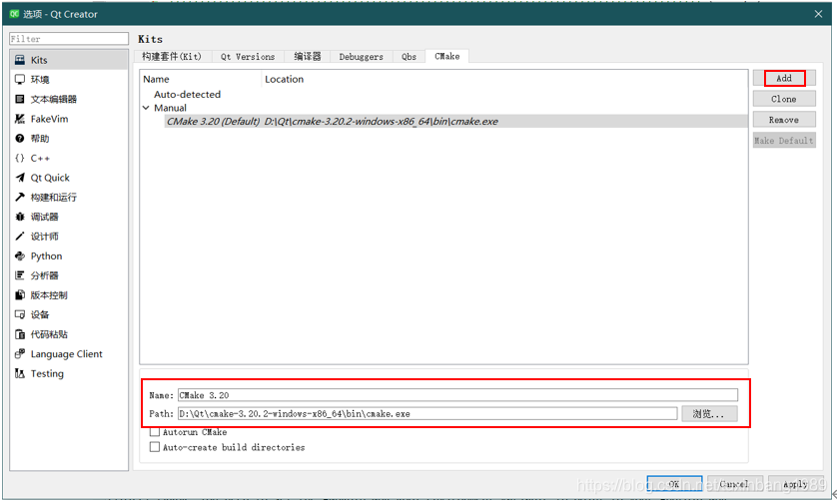Click the Cancel button
Viewport: 837px width, 504px height.
(x=734, y=484)
